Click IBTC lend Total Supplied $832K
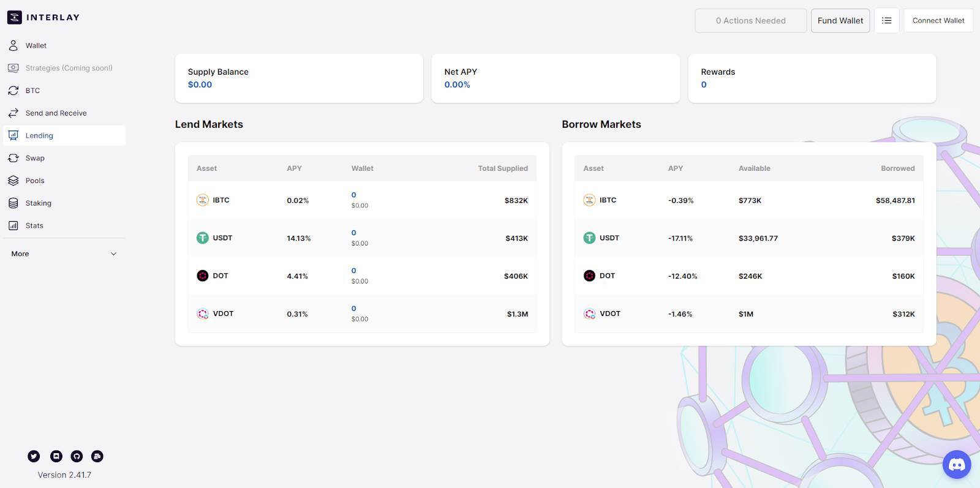980x488 pixels. pyautogui.click(x=516, y=200)
